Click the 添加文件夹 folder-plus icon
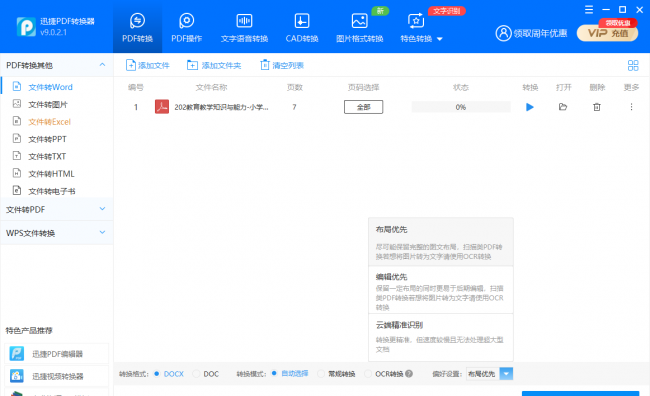Screen dimensions: 650x396 pyautogui.click(x=192, y=65)
